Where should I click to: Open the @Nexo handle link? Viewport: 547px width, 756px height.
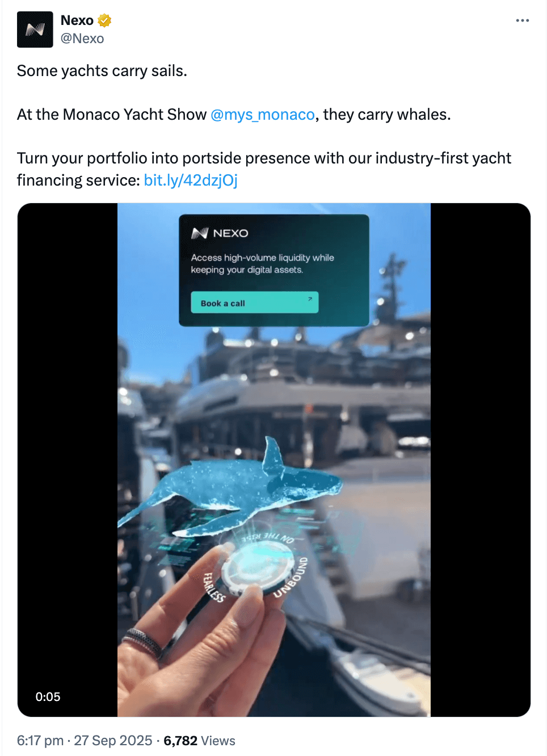[82, 39]
